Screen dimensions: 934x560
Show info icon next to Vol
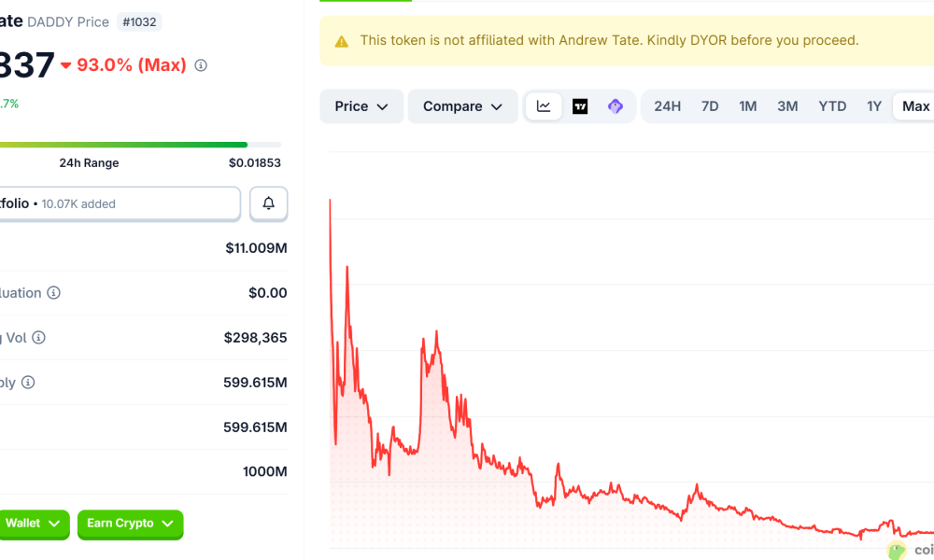click(38, 338)
